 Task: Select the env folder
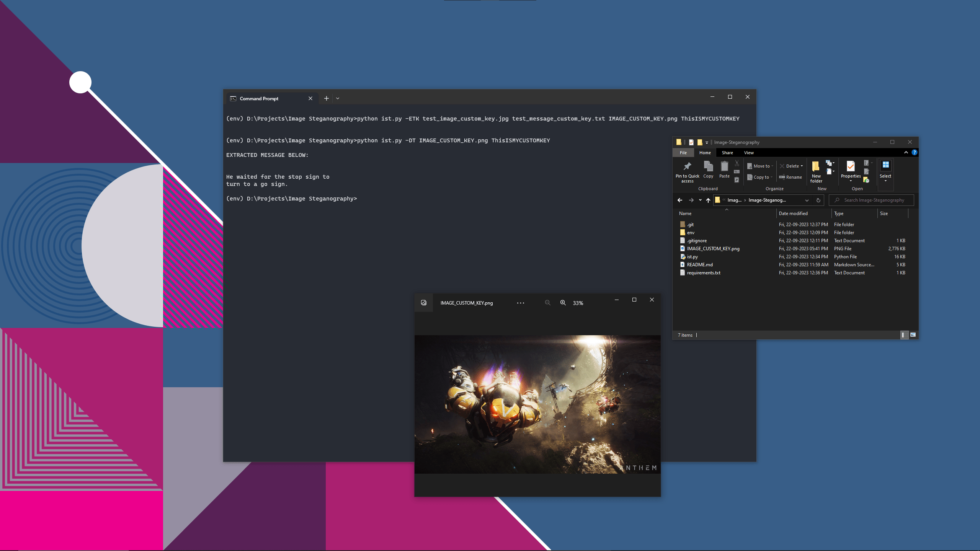792,233
